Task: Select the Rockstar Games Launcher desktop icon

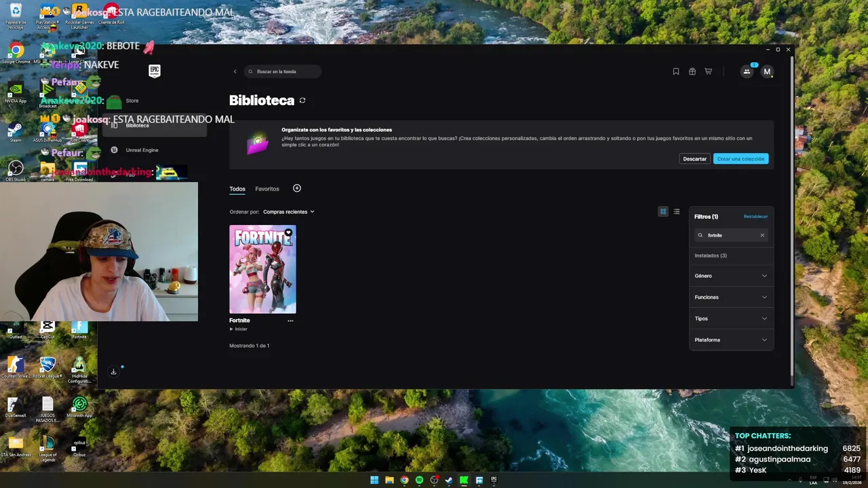Action: [x=79, y=16]
